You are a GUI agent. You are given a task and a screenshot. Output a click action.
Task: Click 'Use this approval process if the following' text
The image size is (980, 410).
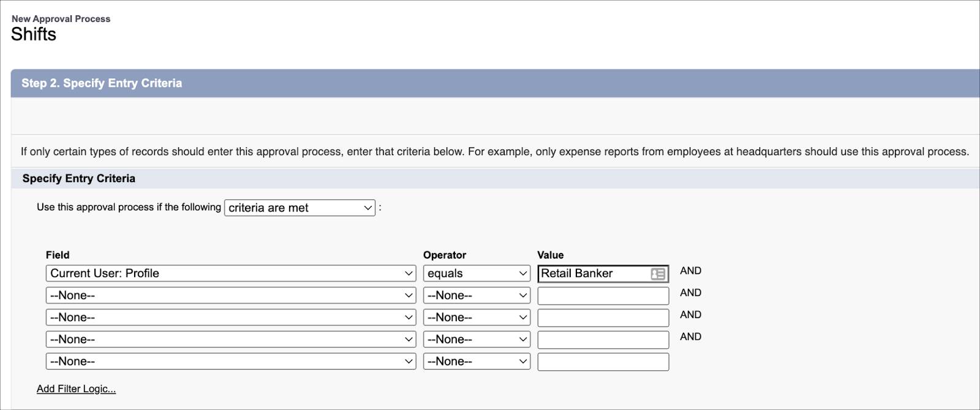[129, 207]
